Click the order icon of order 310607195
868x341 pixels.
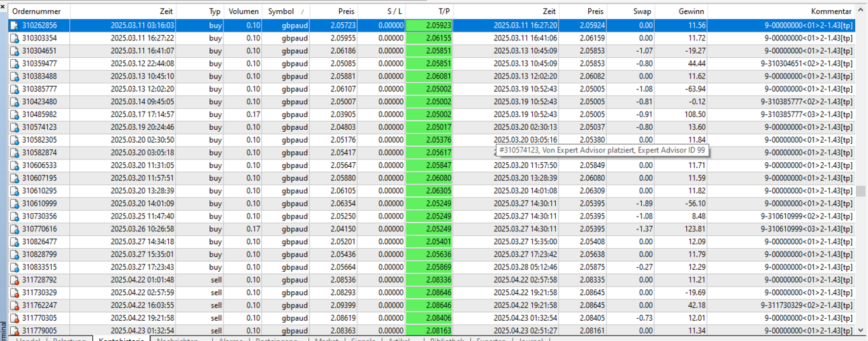pos(14,178)
